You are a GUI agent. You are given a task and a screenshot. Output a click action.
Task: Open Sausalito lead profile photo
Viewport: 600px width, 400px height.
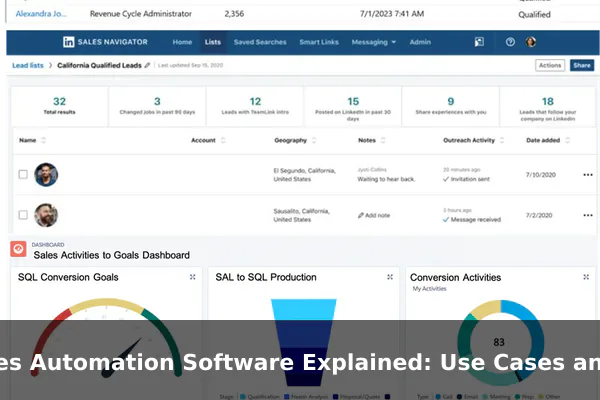(46, 215)
